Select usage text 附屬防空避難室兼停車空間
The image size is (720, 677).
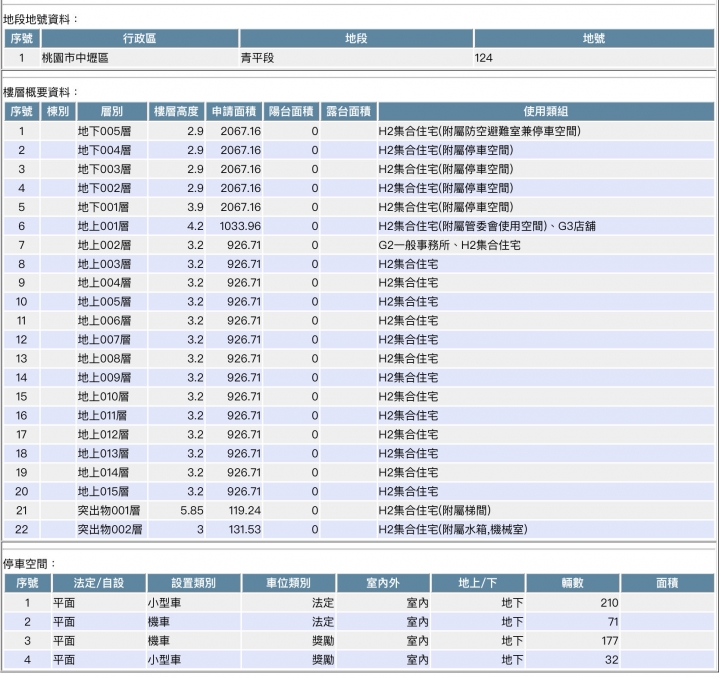coord(510,131)
